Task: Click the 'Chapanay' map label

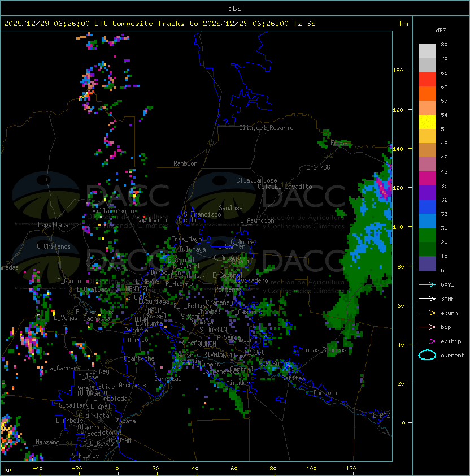Action: (219, 302)
